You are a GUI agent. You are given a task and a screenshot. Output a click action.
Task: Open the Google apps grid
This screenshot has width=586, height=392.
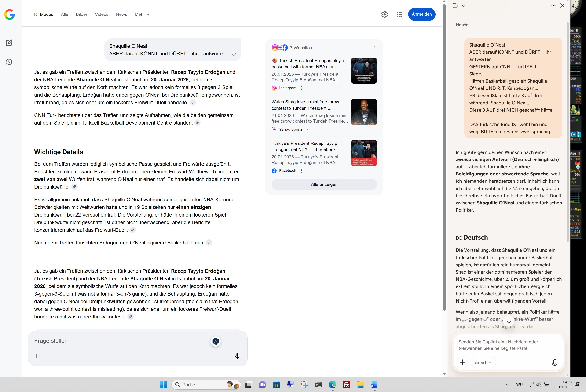tap(399, 15)
